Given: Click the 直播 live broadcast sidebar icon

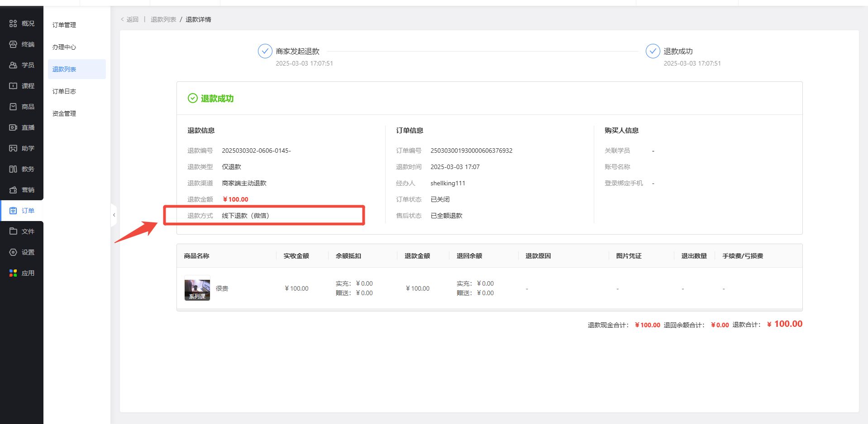Looking at the screenshot, I should coord(13,127).
